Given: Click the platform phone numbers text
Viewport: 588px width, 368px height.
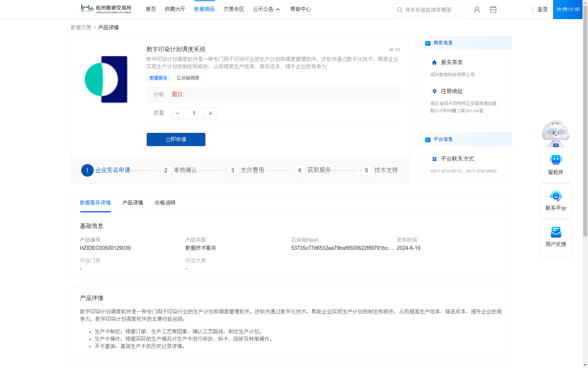Looking at the screenshot, I should click(463, 171).
